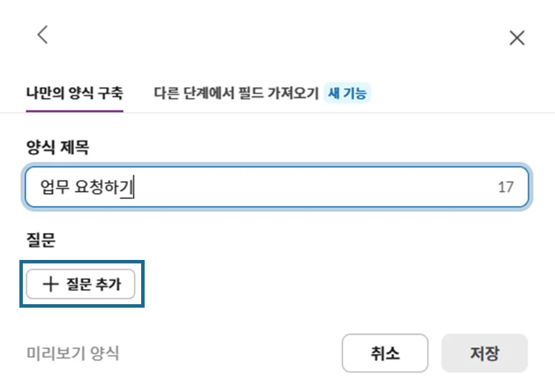This screenshot has width=555, height=392.
Task: Click the blue 새 기능 badge
Action: point(347,93)
